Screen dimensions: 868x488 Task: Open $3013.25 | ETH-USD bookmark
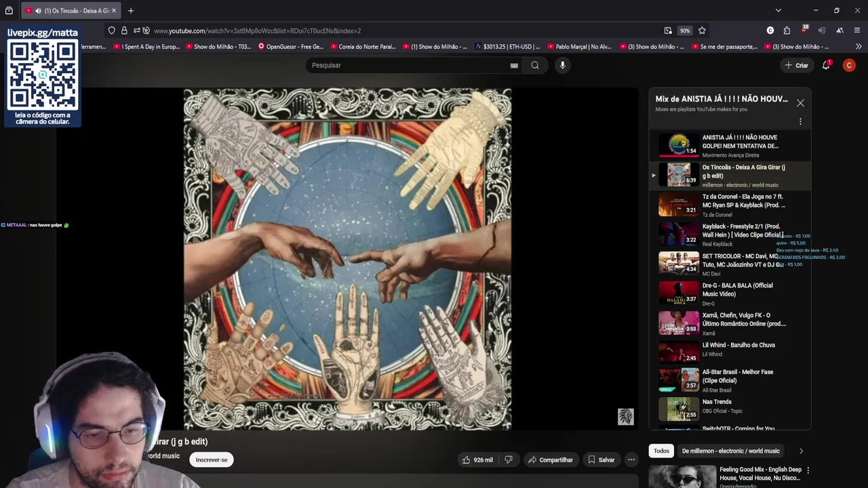[508, 47]
